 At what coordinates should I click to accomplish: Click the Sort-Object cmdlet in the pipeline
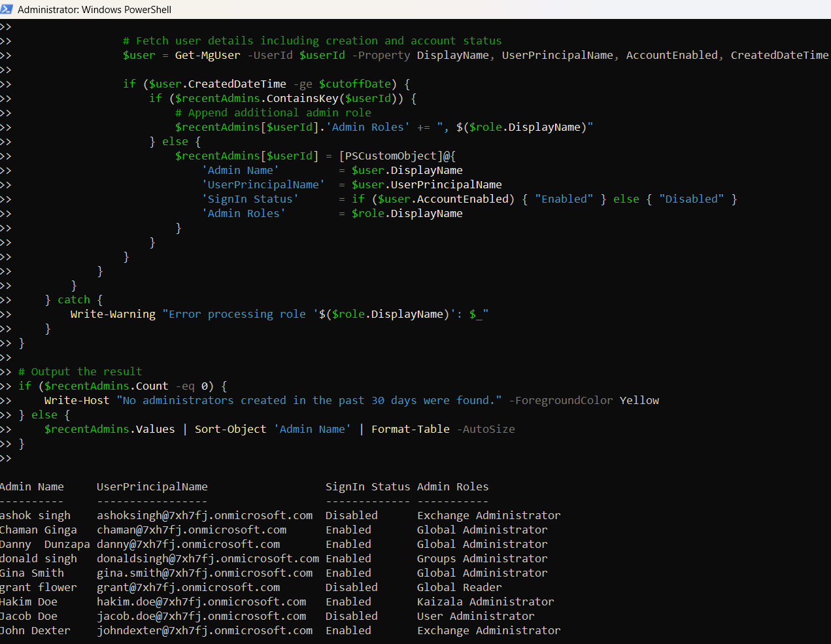tap(230, 430)
